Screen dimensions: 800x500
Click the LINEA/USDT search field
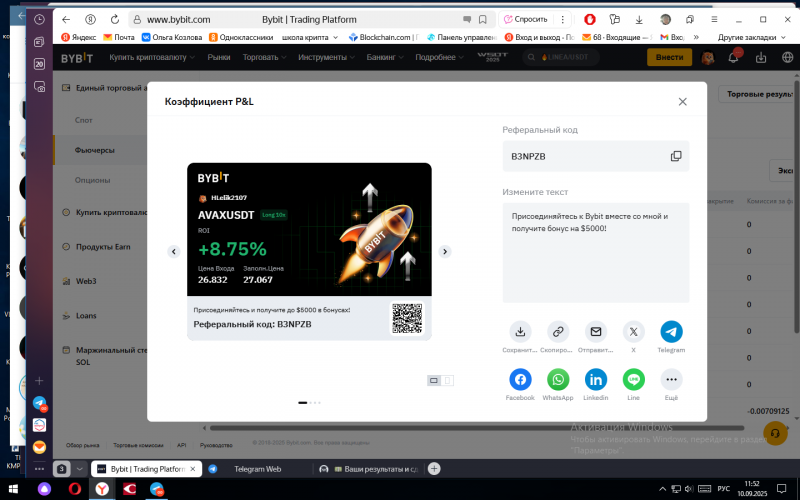coord(561,57)
